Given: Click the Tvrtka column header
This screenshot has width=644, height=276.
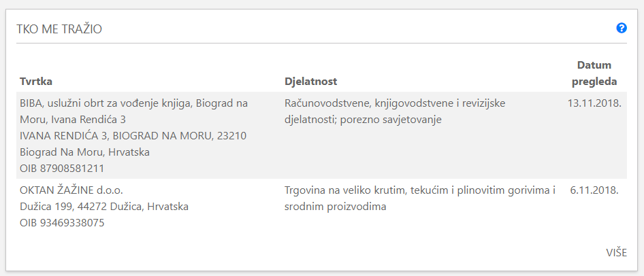Looking at the screenshot, I should (36, 81).
